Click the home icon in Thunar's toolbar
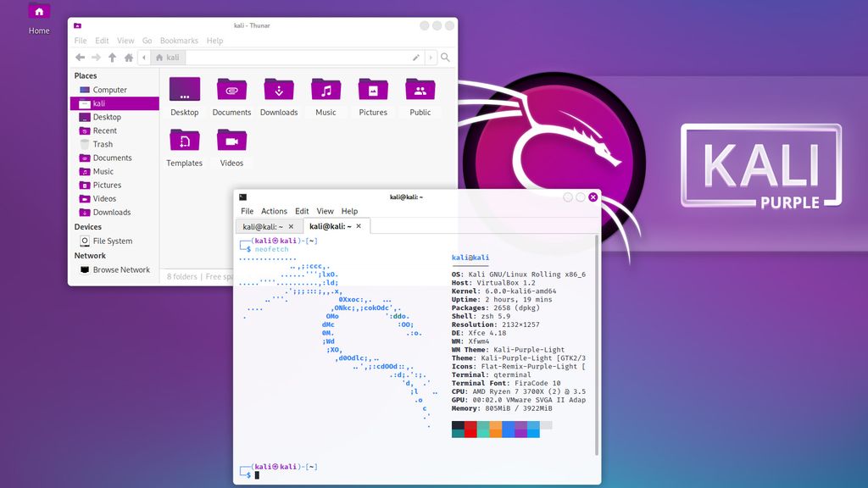Image resolution: width=868 pixels, height=488 pixels. 127,57
